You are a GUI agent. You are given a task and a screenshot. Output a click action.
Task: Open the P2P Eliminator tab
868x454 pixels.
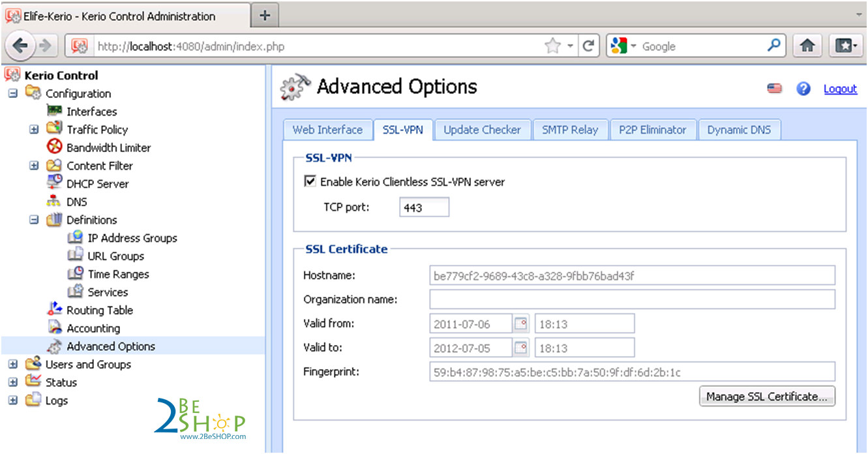[x=653, y=130]
